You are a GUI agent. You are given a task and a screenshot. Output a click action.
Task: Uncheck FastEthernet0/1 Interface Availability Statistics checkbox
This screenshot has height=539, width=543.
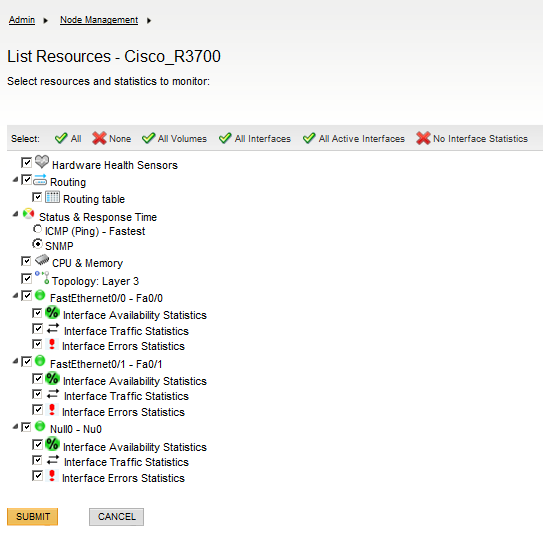point(37,378)
